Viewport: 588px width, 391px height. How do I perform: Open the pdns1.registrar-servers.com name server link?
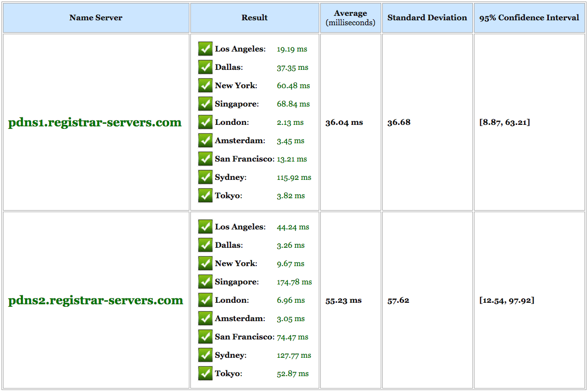(x=95, y=122)
